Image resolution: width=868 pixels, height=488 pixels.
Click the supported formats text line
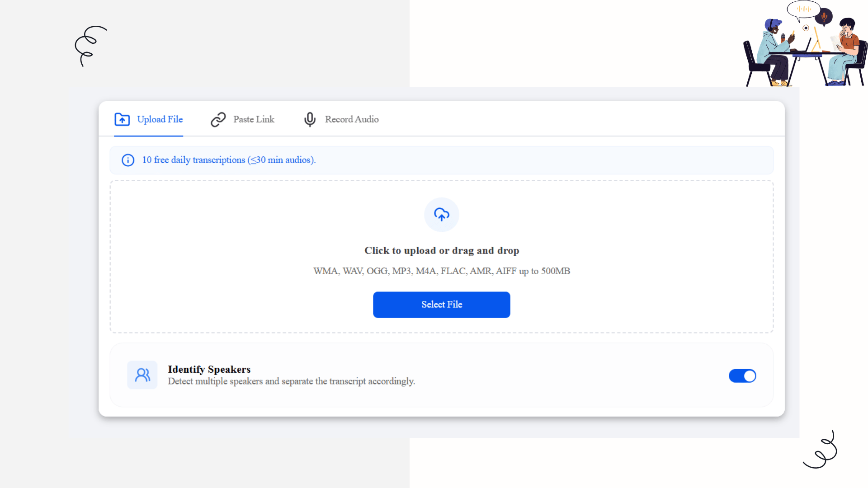442,271
